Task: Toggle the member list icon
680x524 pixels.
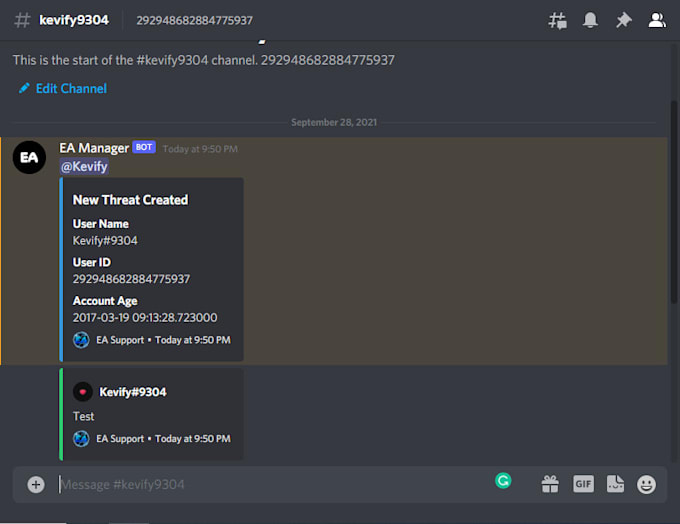Action: tap(657, 20)
